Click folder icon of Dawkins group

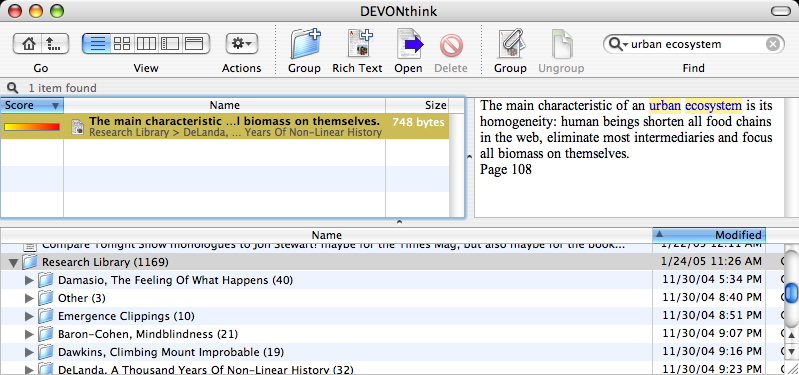[46, 352]
